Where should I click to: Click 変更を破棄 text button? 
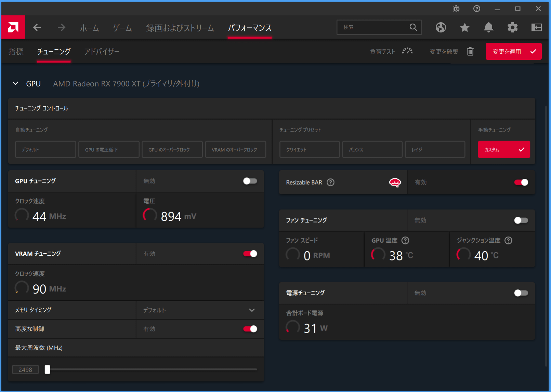coord(444,52)
